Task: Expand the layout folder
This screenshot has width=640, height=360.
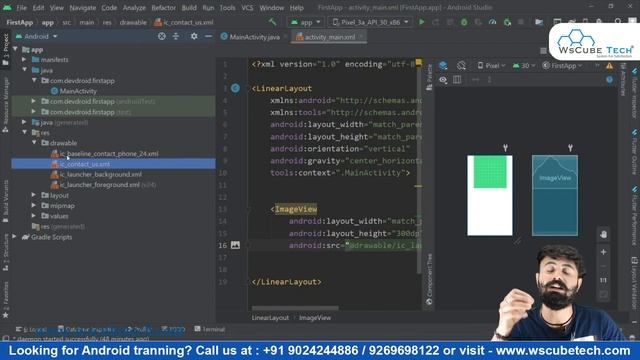Action: coord(34,195)
